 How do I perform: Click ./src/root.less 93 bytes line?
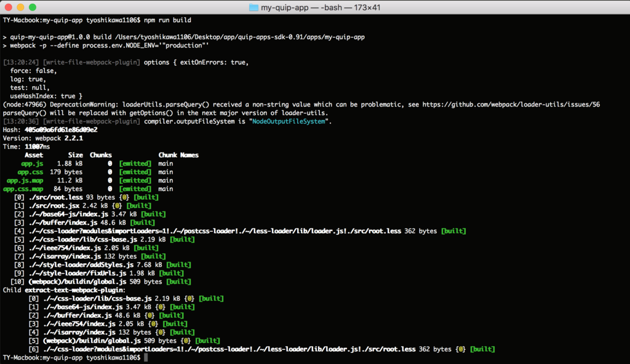pos(86,197)
